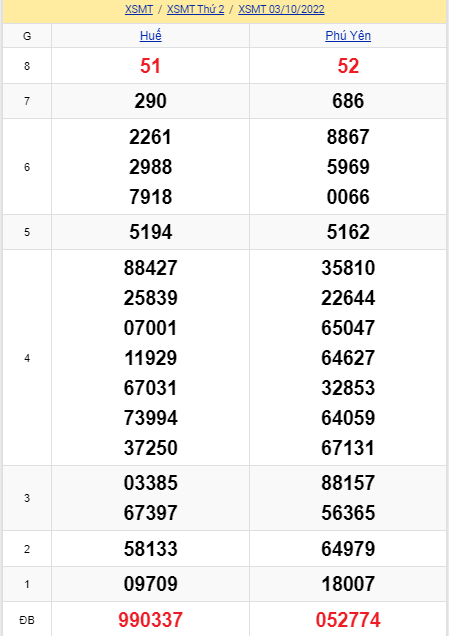Select Phú Yên prize 7 number 686
The width and height of the screenshot is (449, 636).
point(348,101)
